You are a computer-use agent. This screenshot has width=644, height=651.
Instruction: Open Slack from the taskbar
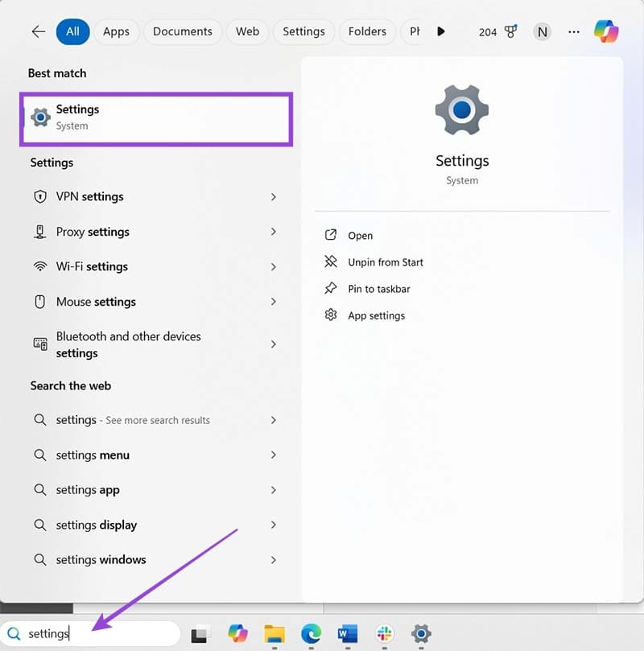pos(385,633)
